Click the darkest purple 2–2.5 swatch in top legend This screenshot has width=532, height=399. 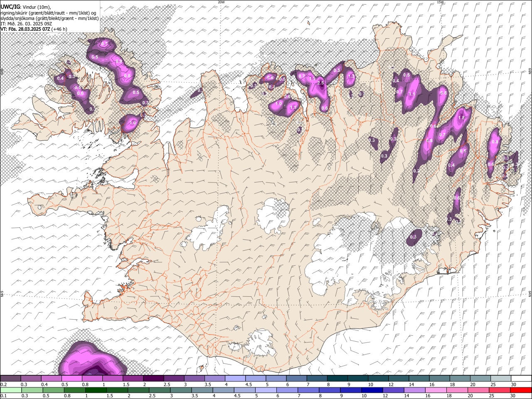(x=153, y=379)
